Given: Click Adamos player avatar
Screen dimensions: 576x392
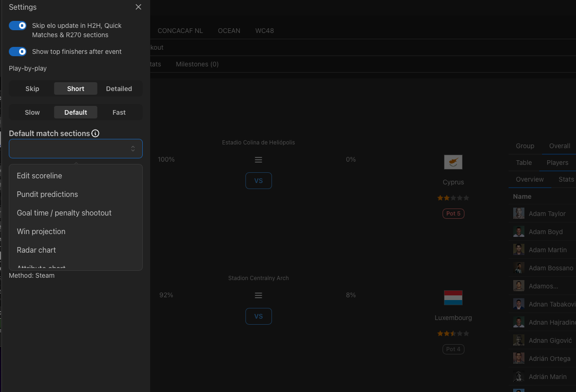Looking at the screenshot, I should click(519, 286).
